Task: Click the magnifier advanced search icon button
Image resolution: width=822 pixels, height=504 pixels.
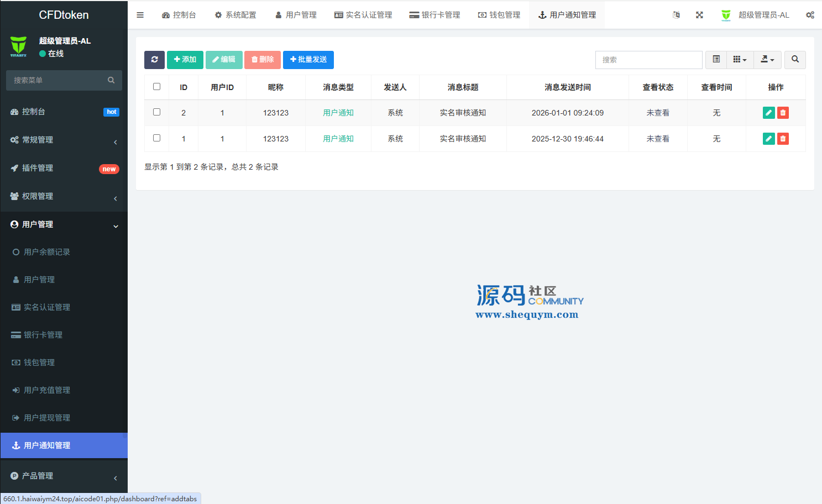Action: pos(795,60)
